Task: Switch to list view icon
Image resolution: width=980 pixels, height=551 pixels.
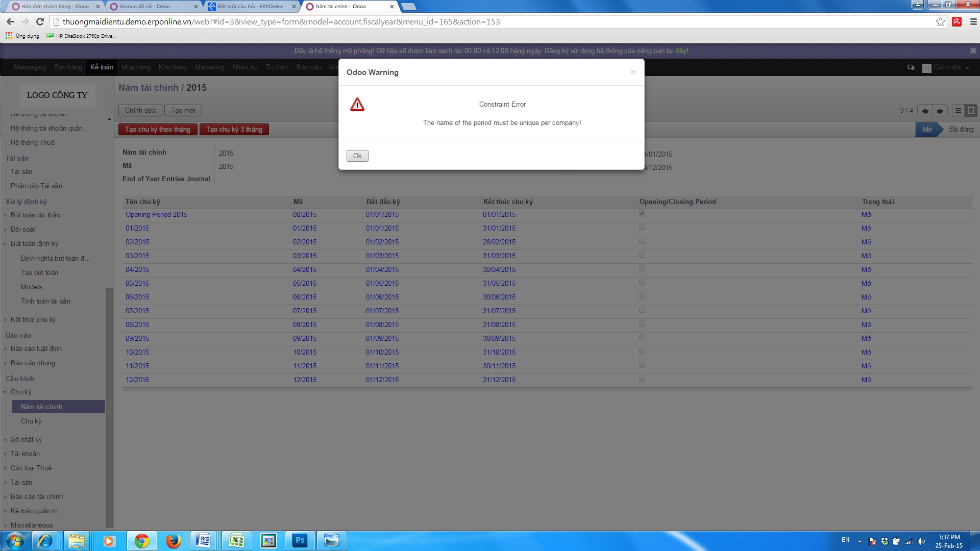Action: [x=958, y=111]
